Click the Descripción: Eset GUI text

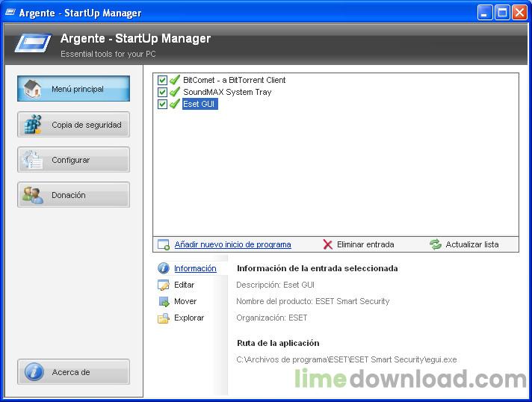click(x=275, y=285)
